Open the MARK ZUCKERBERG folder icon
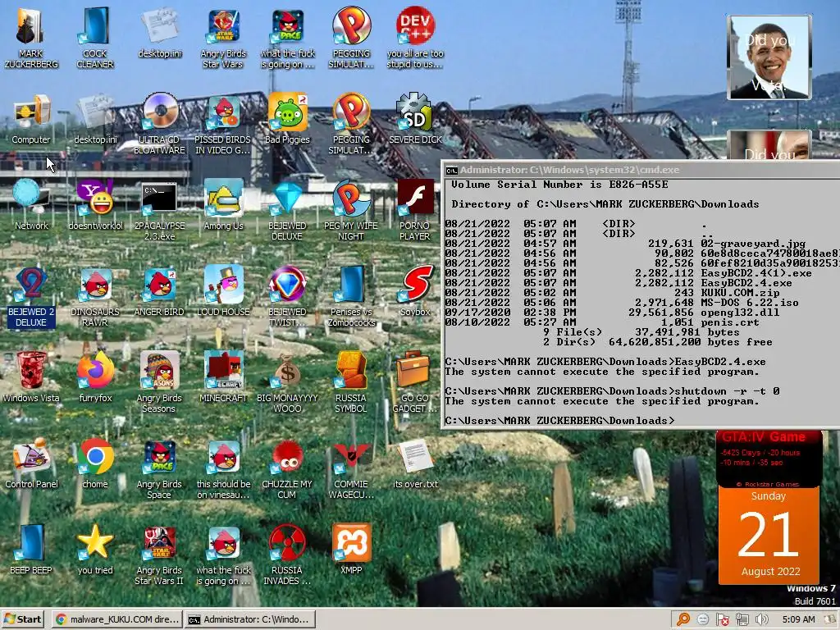 [31, 38]
